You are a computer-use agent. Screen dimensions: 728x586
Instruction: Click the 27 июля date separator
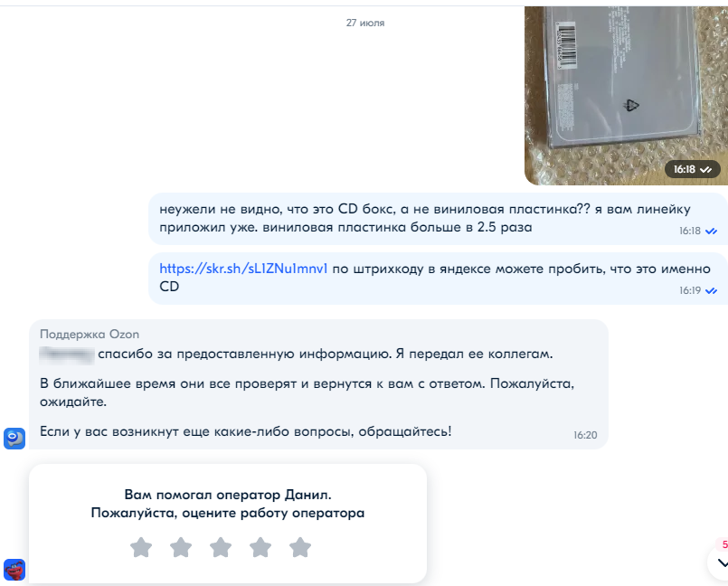[x=365, y=23]
